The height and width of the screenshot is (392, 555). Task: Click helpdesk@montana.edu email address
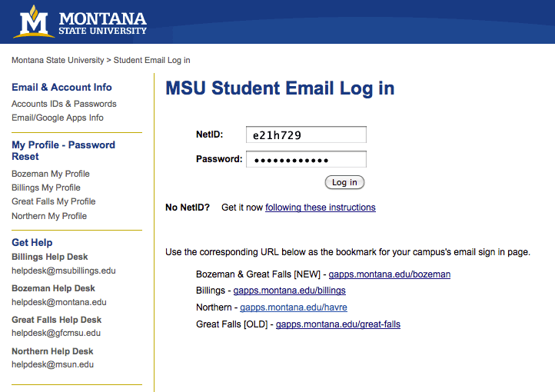click(x=59, y=302)
